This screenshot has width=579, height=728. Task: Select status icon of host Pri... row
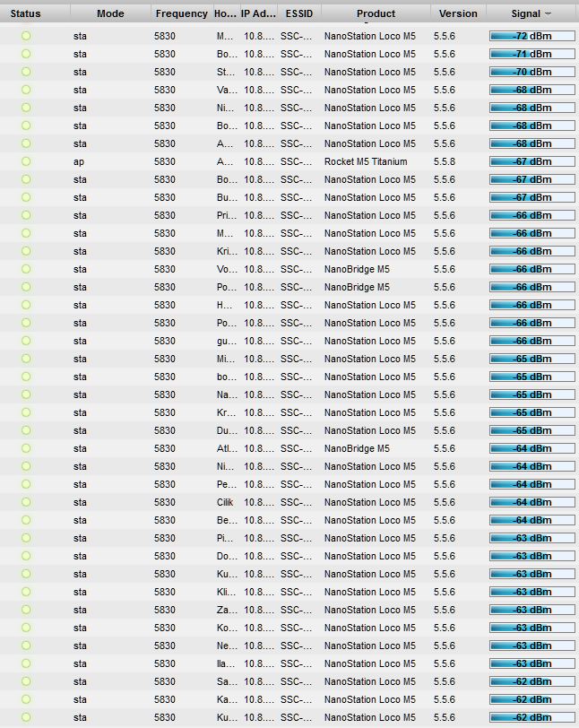coord(26,215)
